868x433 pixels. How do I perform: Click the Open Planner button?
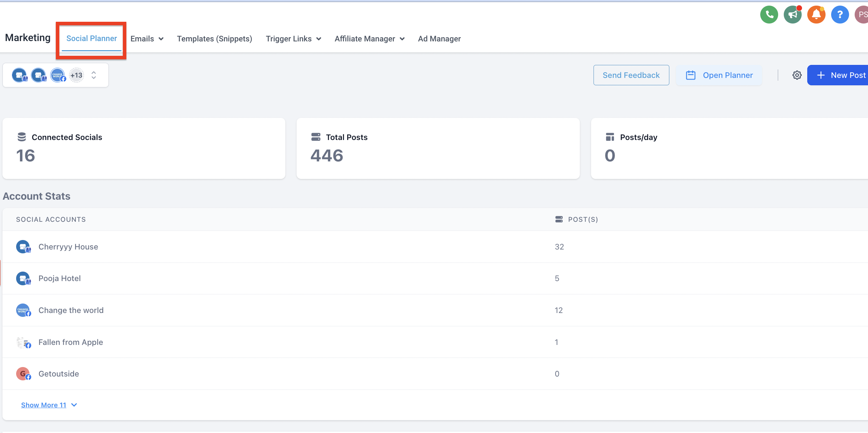[719, 75]
